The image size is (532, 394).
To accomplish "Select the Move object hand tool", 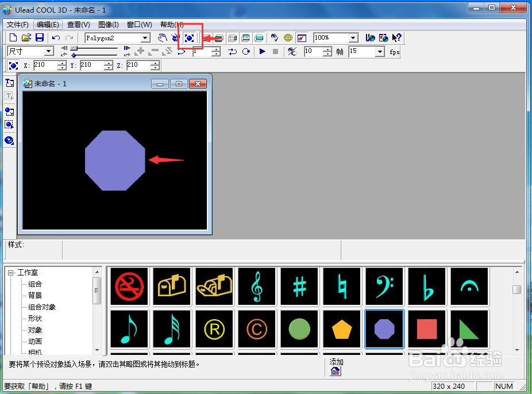I will [163, 38].
